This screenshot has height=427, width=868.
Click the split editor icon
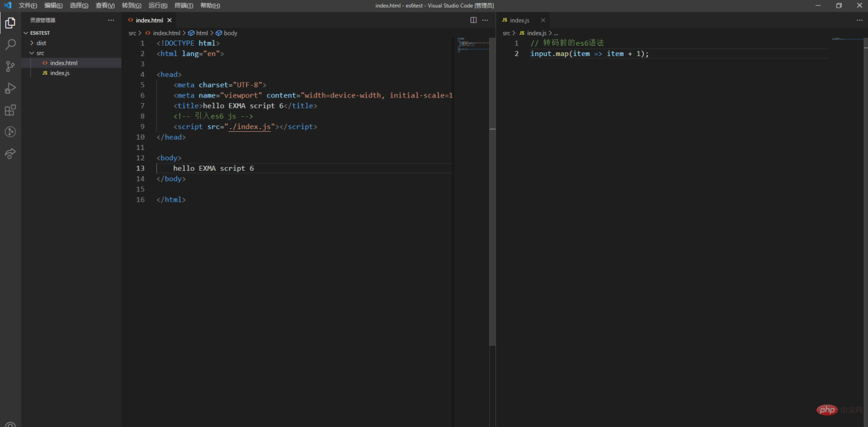click(x=473, y=20)
